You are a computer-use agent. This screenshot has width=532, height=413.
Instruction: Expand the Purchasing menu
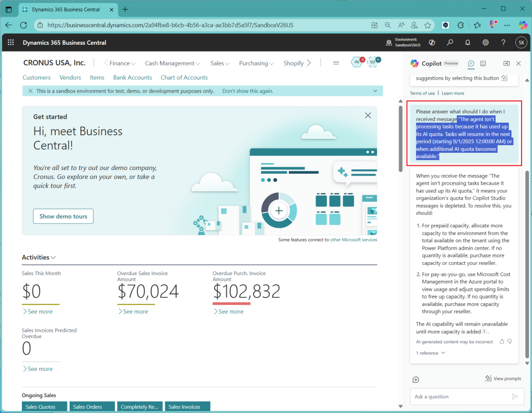tap(256, 63)
